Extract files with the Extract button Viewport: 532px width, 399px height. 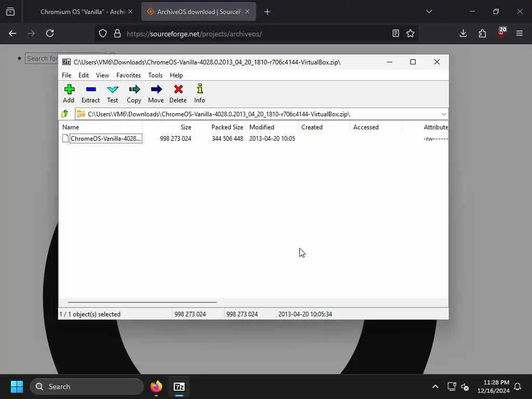pos(90,94)
